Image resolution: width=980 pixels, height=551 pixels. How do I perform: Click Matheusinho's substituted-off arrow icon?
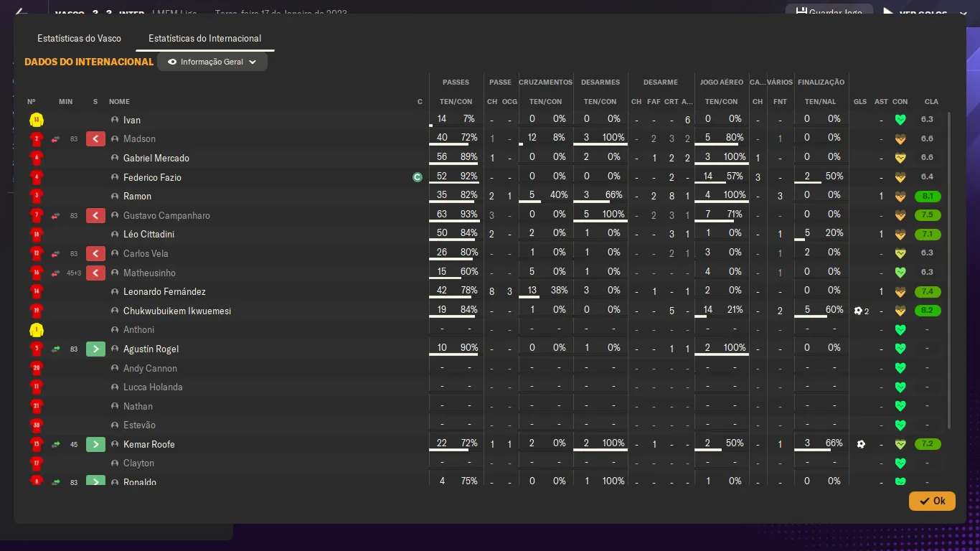pos(95,273)
